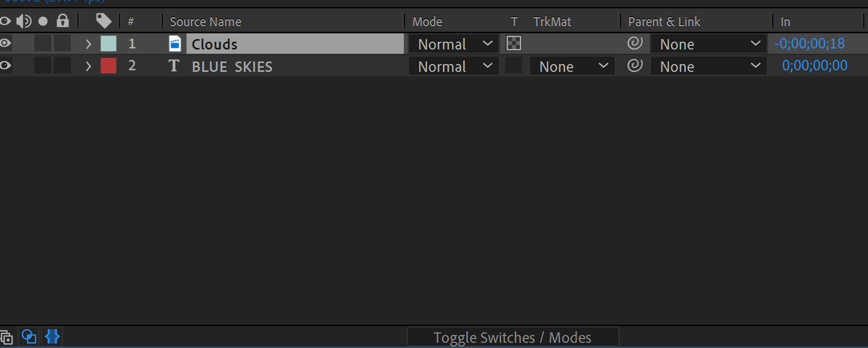Open the Clouds blending Mode dropdown
868x348 pixels.
pyautogui.click(x=454, y=44)
